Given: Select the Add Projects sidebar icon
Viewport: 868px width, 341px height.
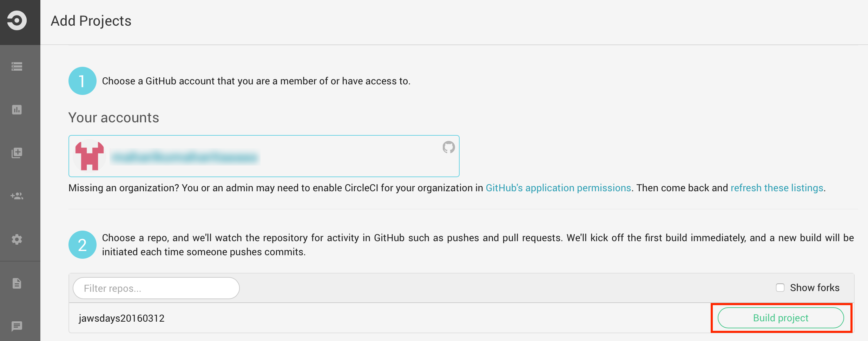Looking at the screenshot, I should (x=17, y=153).
